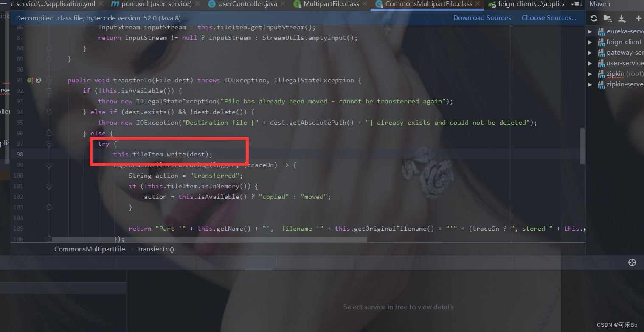This screenshot has width=644, height=332.
Task: Reload all Maven projects with the refresh icon
Action: [593, 18]
